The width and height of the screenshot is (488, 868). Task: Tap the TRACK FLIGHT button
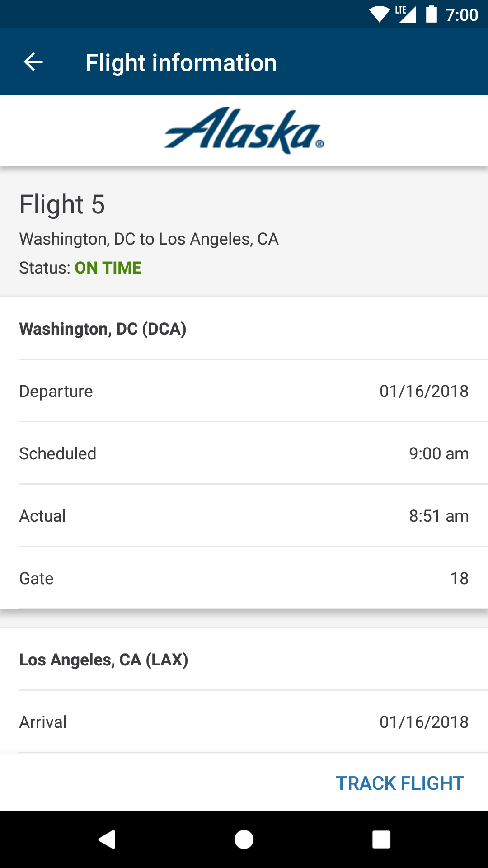click(400, 783)
